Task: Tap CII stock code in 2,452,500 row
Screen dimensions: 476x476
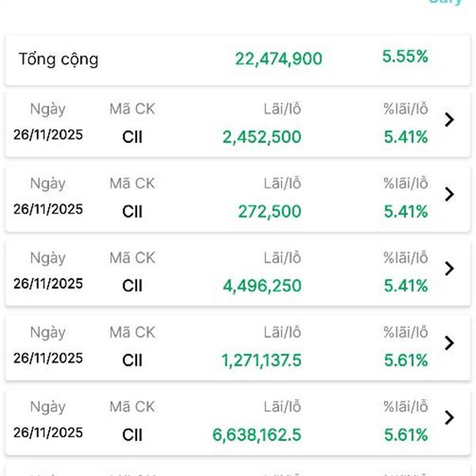Action: (x=132, y=136)
